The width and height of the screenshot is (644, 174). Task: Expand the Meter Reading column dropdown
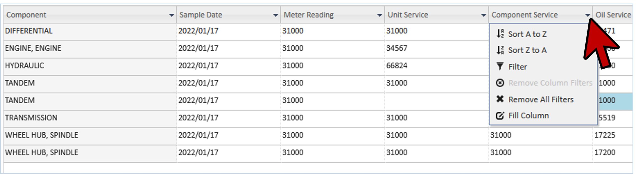tap(380, 15)
